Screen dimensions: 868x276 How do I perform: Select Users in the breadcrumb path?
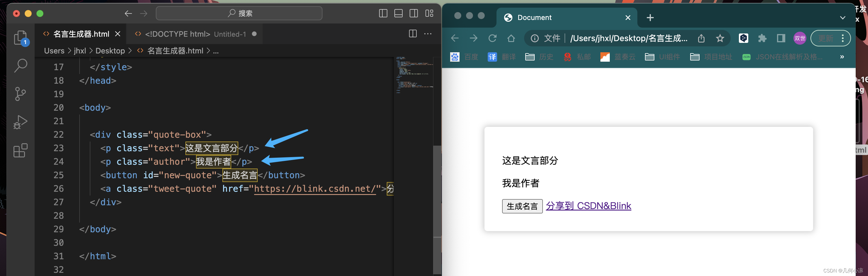click(x=54, y=51)
